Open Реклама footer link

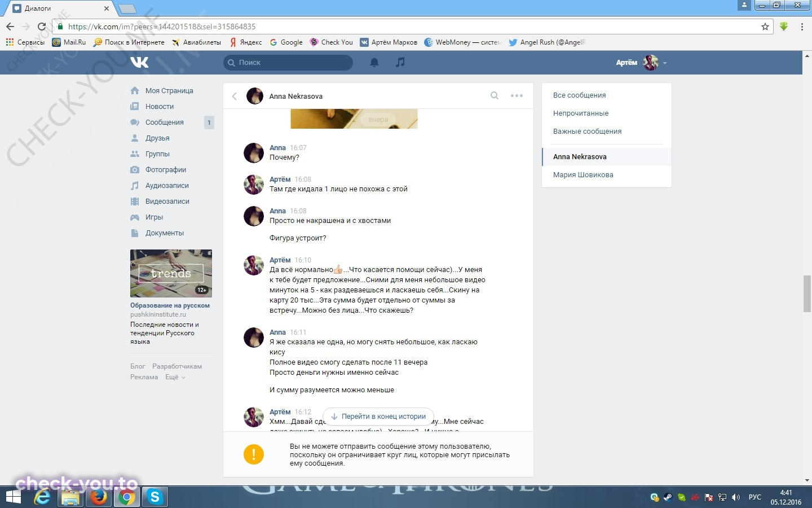[144, 377]
